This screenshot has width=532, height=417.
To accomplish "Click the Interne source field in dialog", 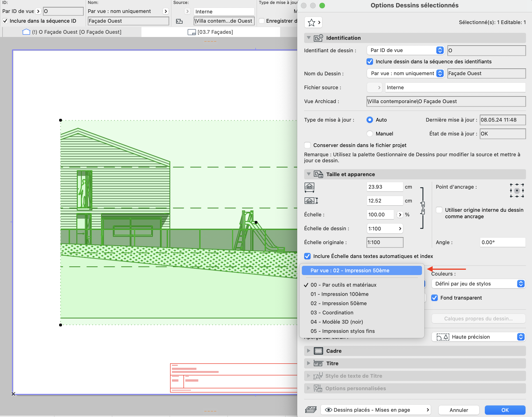I will [455, 87].
